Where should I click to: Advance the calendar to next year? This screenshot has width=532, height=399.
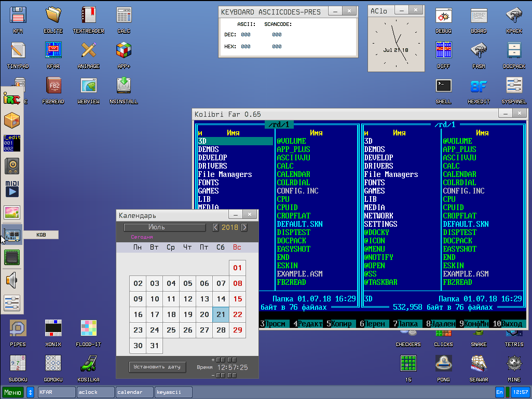click(x=244, y=227)
